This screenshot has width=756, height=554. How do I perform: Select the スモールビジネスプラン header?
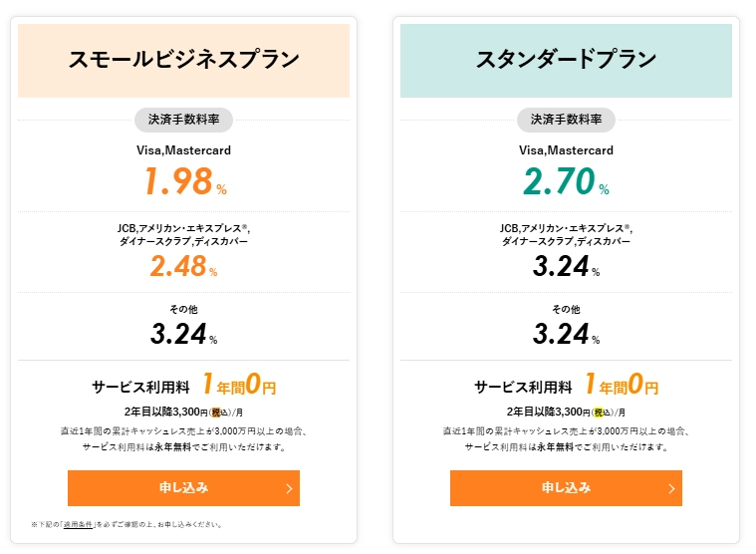point(183,60)
